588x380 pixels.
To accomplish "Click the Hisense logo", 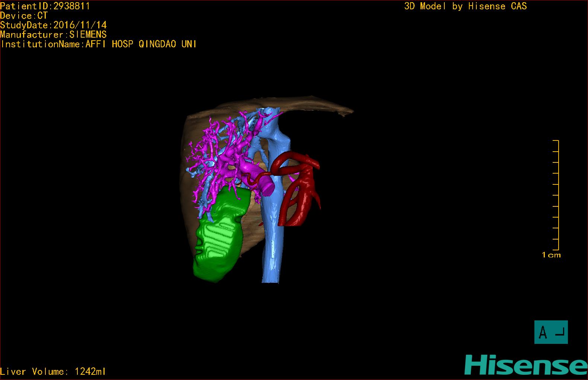I will [x=526, y=365].
